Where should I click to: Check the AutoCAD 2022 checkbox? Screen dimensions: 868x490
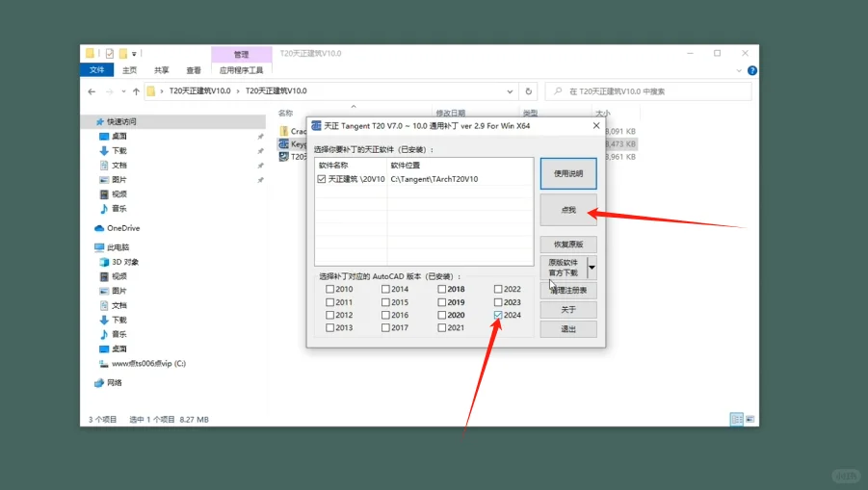pos(498,289)
